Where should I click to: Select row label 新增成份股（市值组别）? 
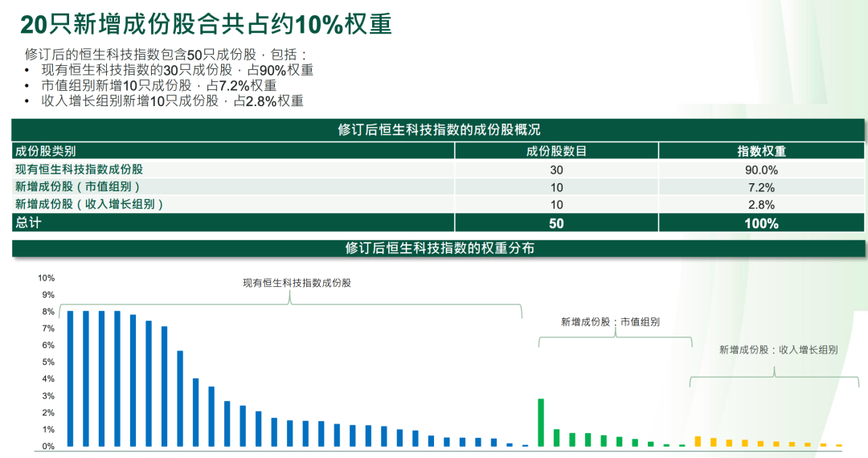[x=78, y=187]
